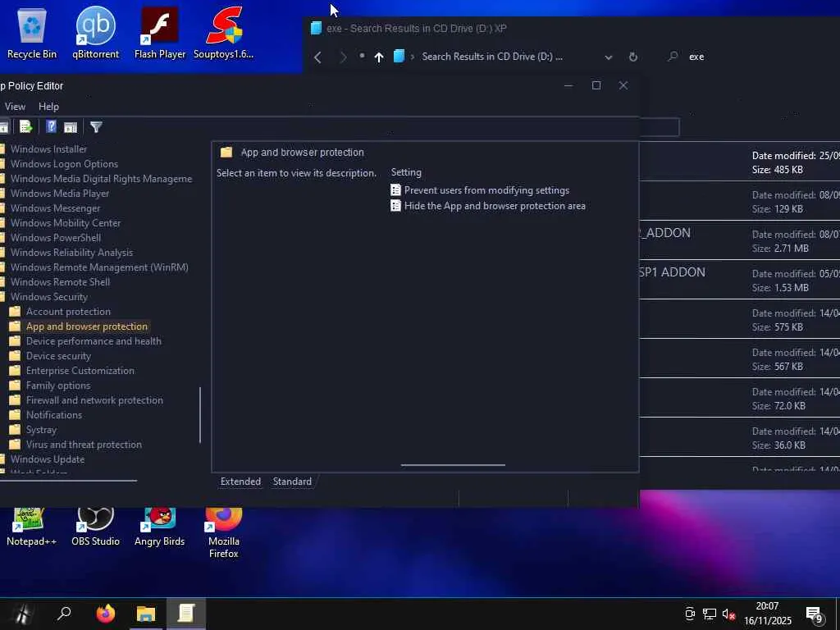
Task: Open the network tray icon
Action: tap(710, 614)
